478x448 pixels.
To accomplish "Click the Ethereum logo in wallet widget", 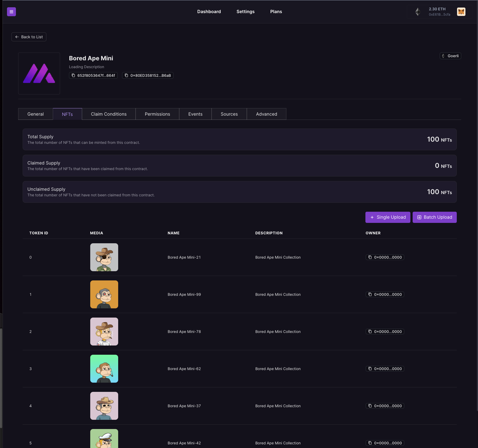I will pos(418,12).
